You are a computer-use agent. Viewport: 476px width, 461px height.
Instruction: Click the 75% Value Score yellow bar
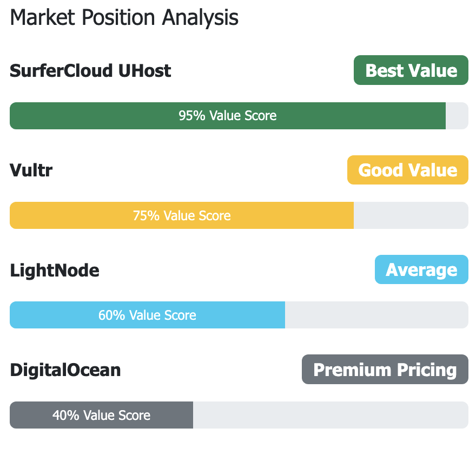point(182,215)
